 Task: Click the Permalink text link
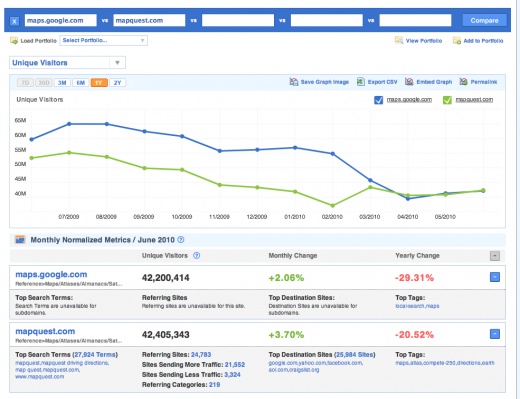[x=484, y=82]
